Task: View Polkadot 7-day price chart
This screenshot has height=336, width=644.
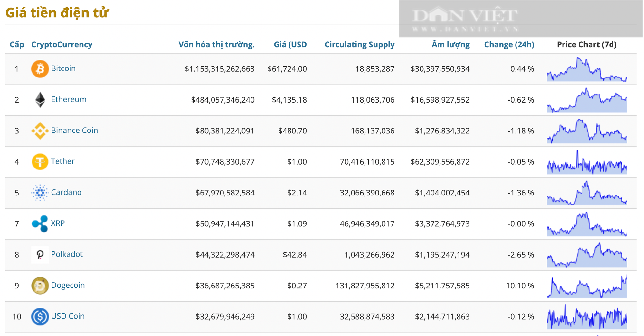Action: click(x=587, y=255)
